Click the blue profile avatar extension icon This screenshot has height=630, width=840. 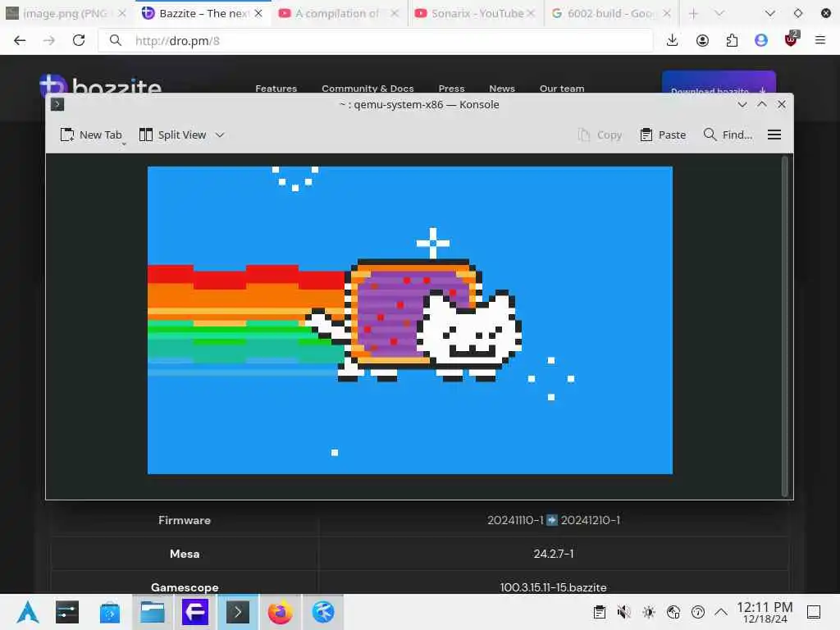[761, 41]
